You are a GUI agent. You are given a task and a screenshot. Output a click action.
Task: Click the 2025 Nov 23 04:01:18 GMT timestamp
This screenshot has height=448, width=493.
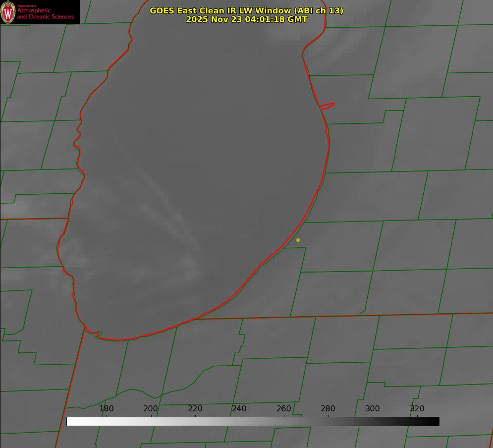click(247, 19)
